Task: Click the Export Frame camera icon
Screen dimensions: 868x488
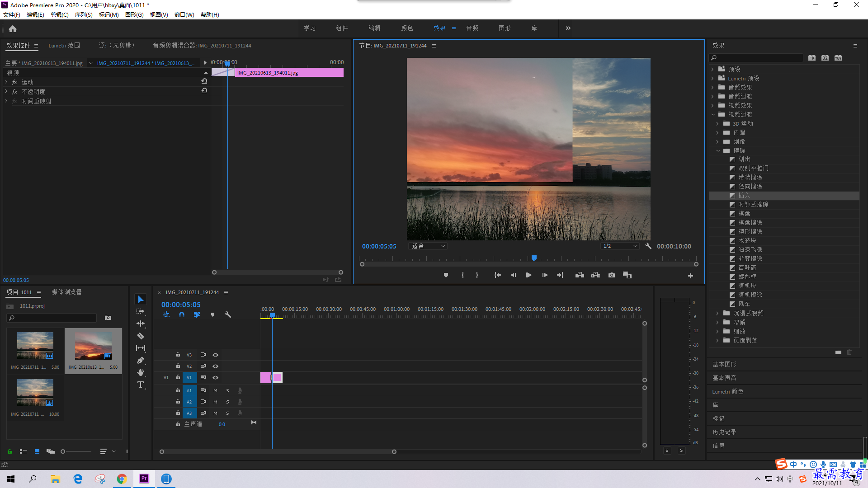Action: 612,275
